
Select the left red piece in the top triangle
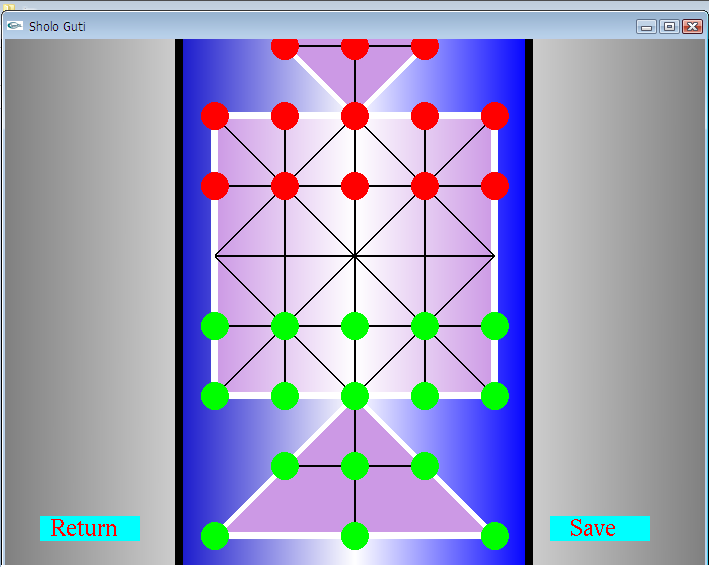click(x=285, y=49)
